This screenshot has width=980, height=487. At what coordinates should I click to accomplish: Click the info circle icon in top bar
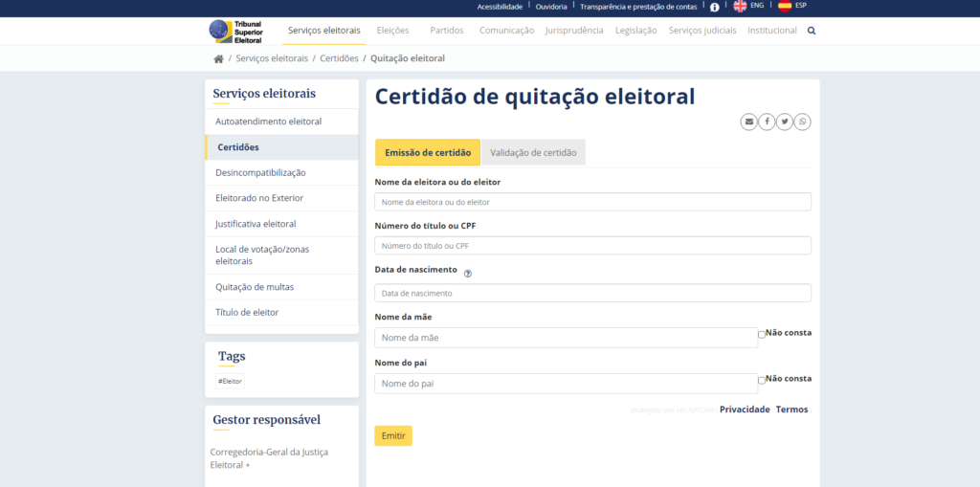pos(714,7)
